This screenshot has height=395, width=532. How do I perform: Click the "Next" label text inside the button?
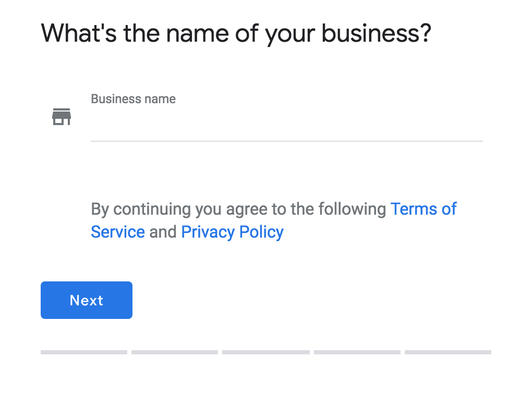87,300
